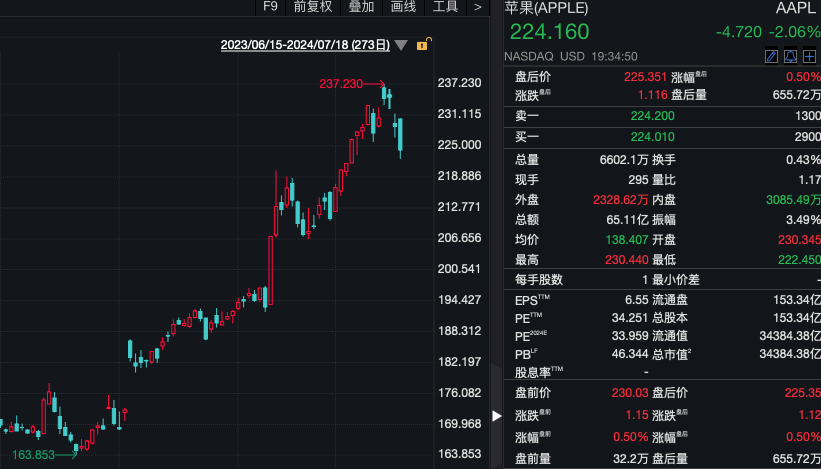This screenshot has height=469, width=821.
Task: Click the red 237.230 high marker label
Action: (341, 84)
